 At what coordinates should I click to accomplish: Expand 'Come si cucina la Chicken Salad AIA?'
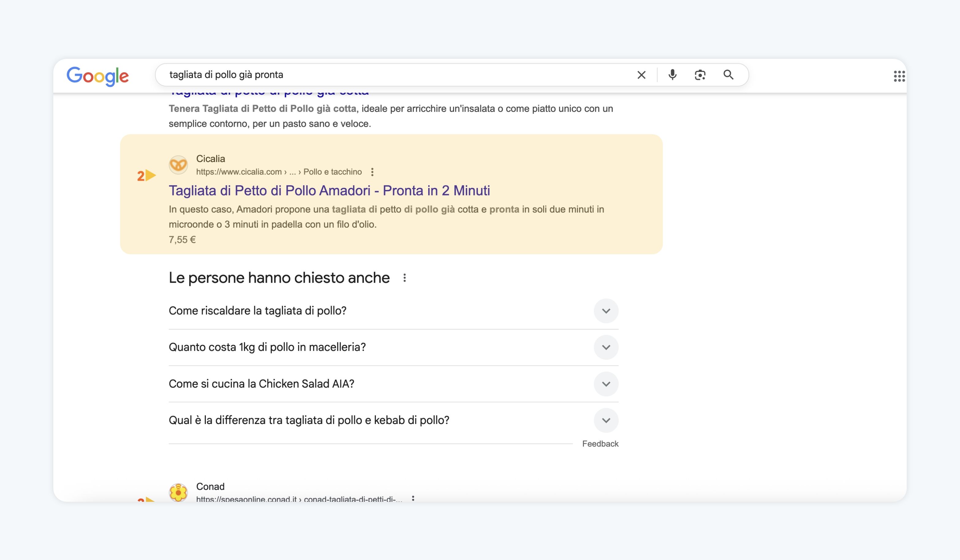394,384
